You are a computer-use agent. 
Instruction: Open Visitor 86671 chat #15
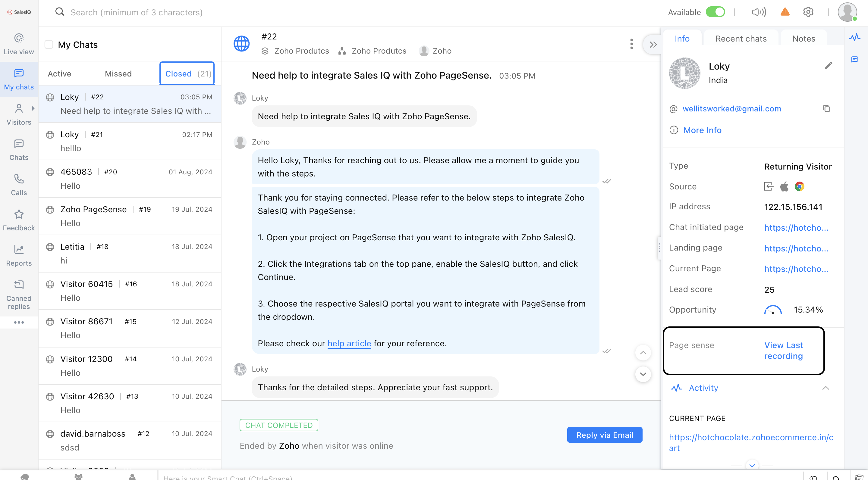point(130,328)
